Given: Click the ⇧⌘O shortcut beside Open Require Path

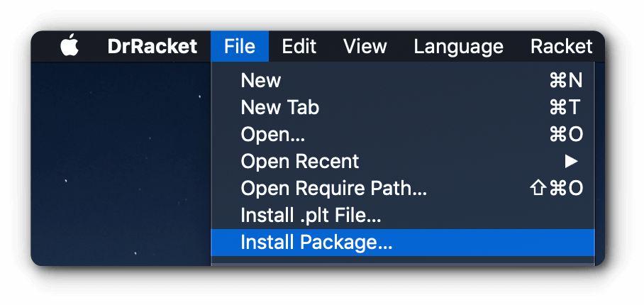Looking at the screenshot, I should point(556,189).
